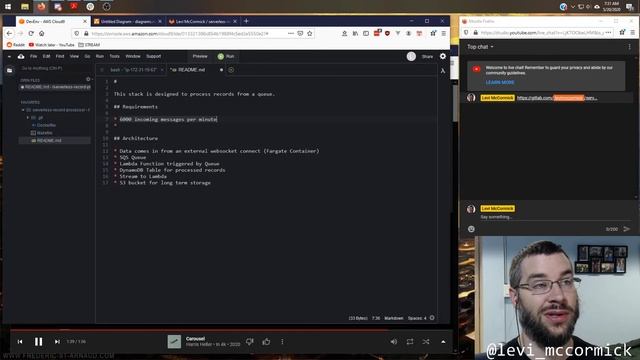Pause the Carousel song
640x360 pixels.
coord(38,342)
